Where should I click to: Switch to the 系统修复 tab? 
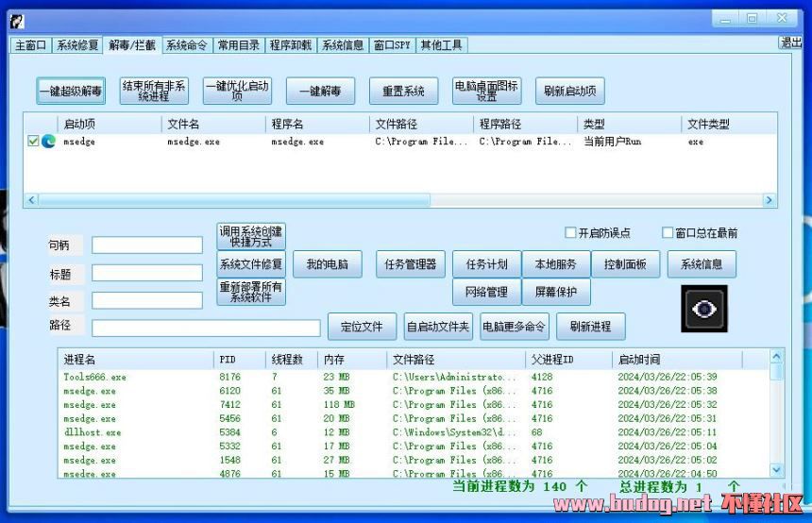pos(76,45)
